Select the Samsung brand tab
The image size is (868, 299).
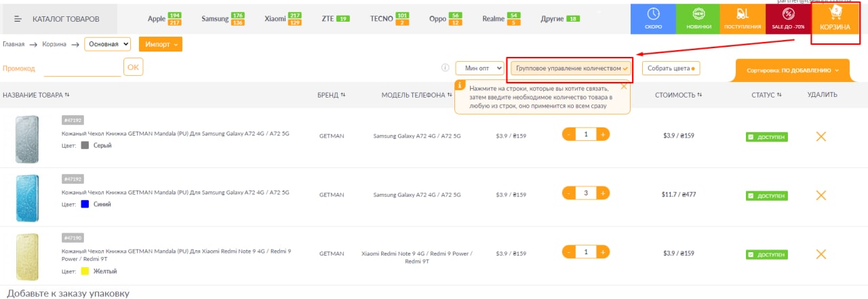tap(215, 19)
